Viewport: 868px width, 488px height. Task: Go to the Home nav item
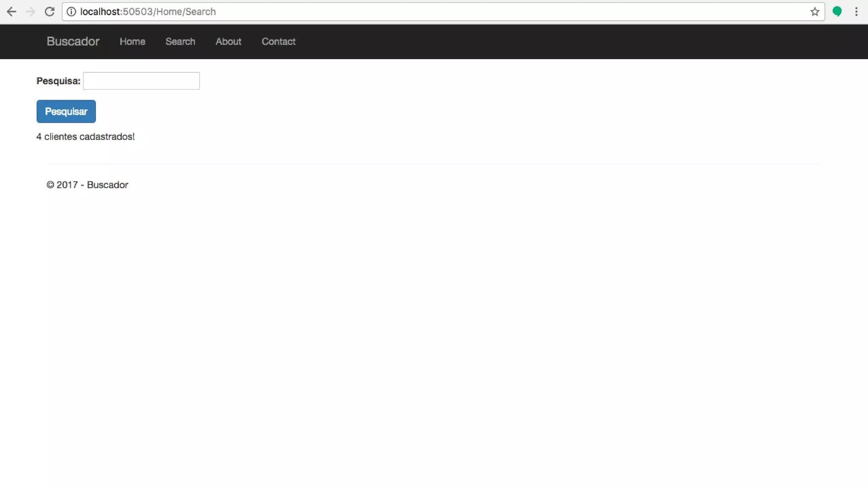click(x=132, y=42)
